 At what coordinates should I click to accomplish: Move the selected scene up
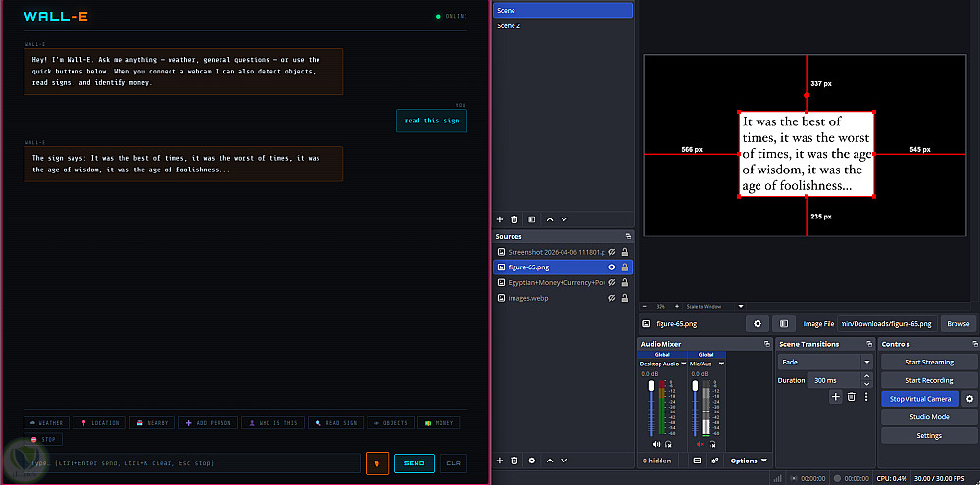(550, 219)
